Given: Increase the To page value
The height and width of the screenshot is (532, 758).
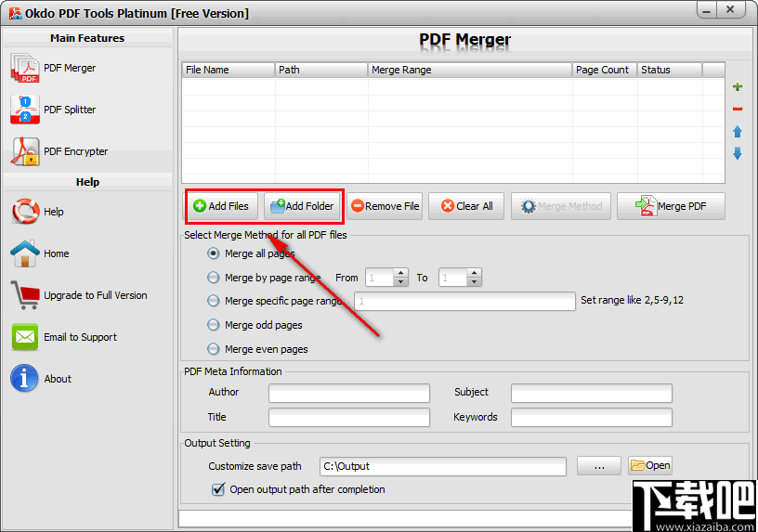Looking at the screenshot, I should [475, 274].
